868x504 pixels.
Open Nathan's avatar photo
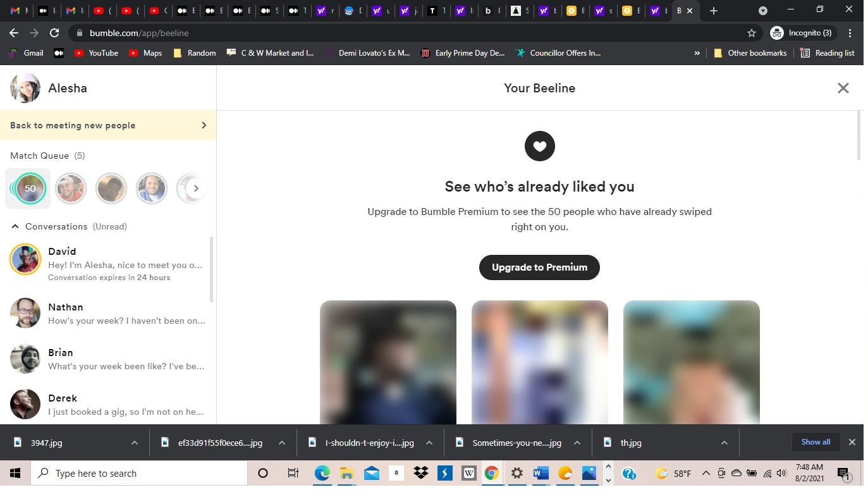pos(25,313)
